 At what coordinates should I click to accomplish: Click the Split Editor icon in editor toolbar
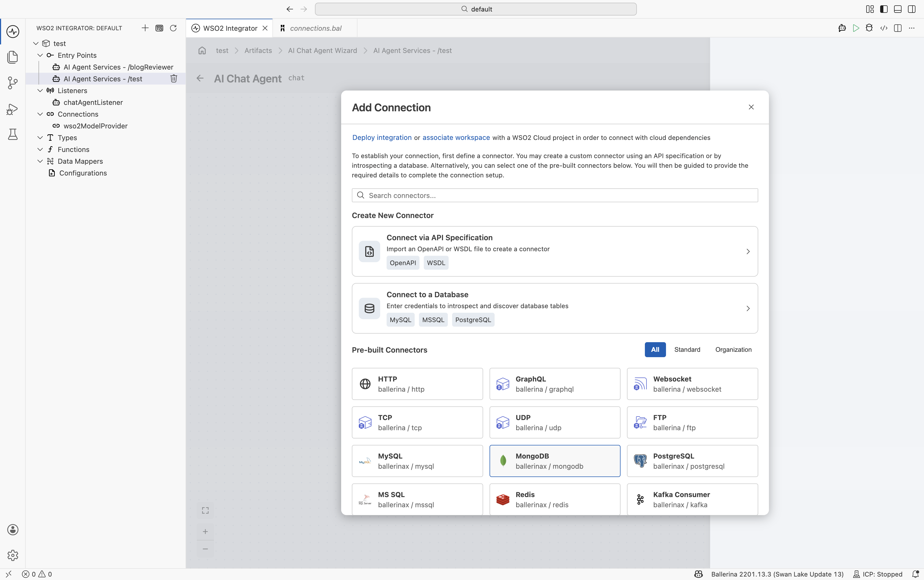click(x=898, y=28)
